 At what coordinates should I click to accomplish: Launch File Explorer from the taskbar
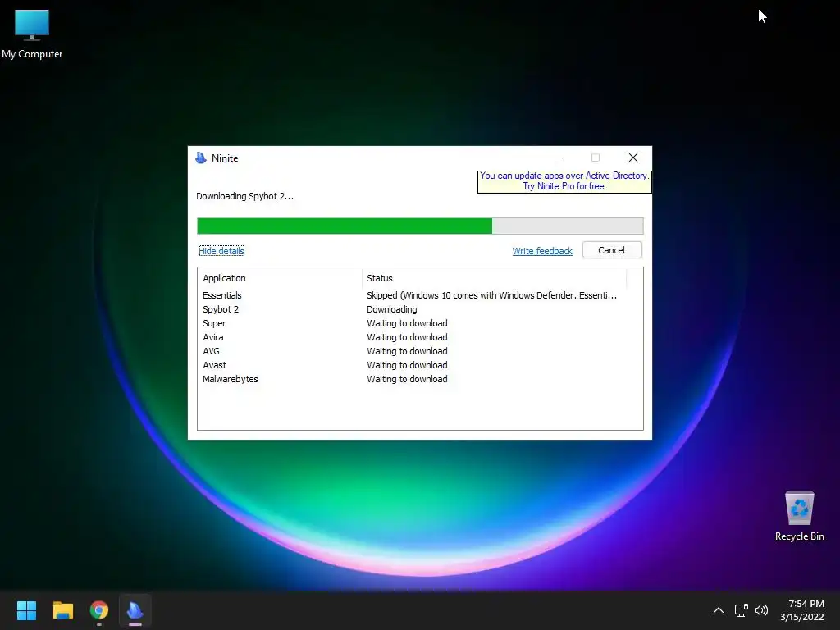[x=62, y=610]
